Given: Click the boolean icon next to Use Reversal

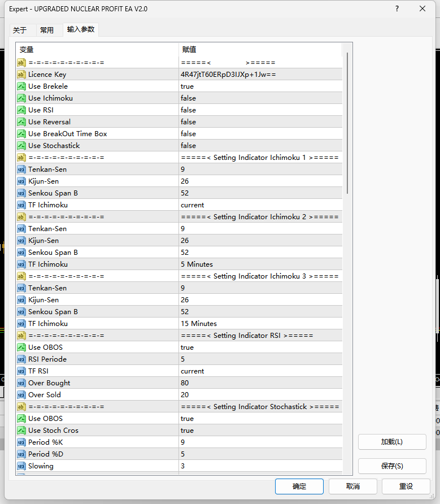Looking at the screenshot, I should pyautogui.click(x=21, y=122).
